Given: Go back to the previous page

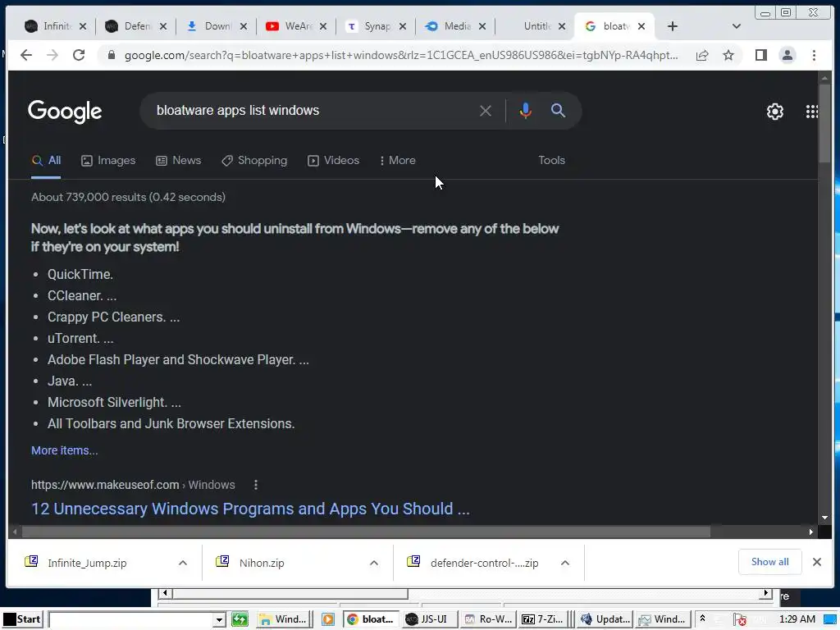Looking at the screenshot, I should coord(25,55).
